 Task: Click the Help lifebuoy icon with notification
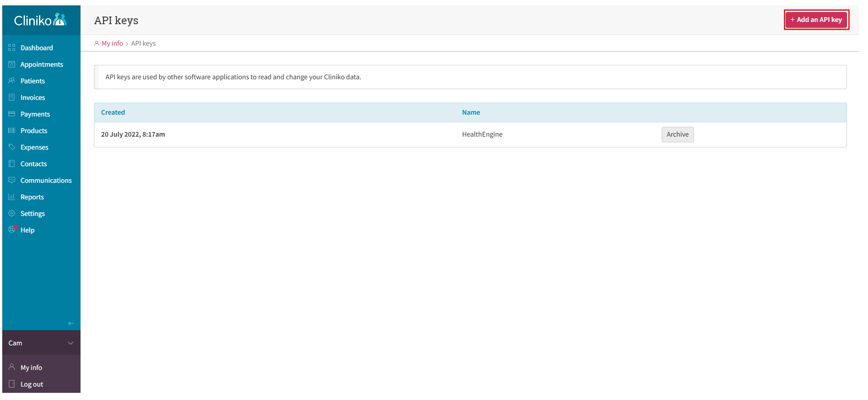(12, 230)
